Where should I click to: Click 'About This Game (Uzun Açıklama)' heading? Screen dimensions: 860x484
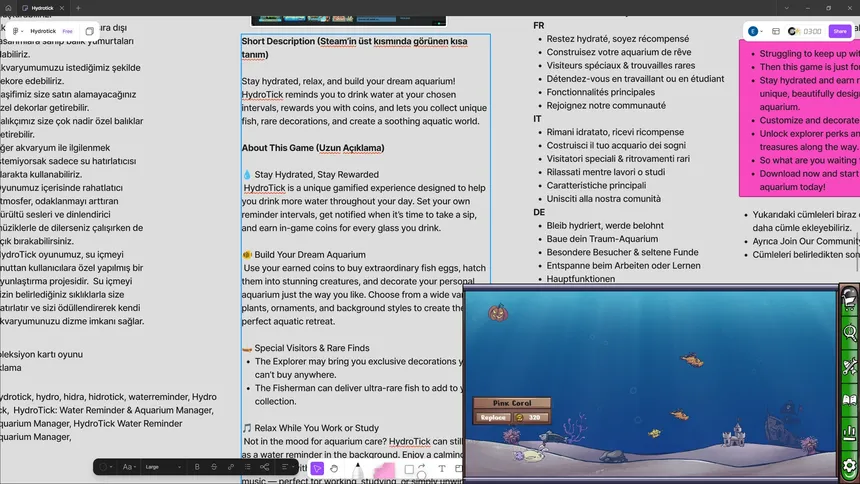tap(313, 148)
